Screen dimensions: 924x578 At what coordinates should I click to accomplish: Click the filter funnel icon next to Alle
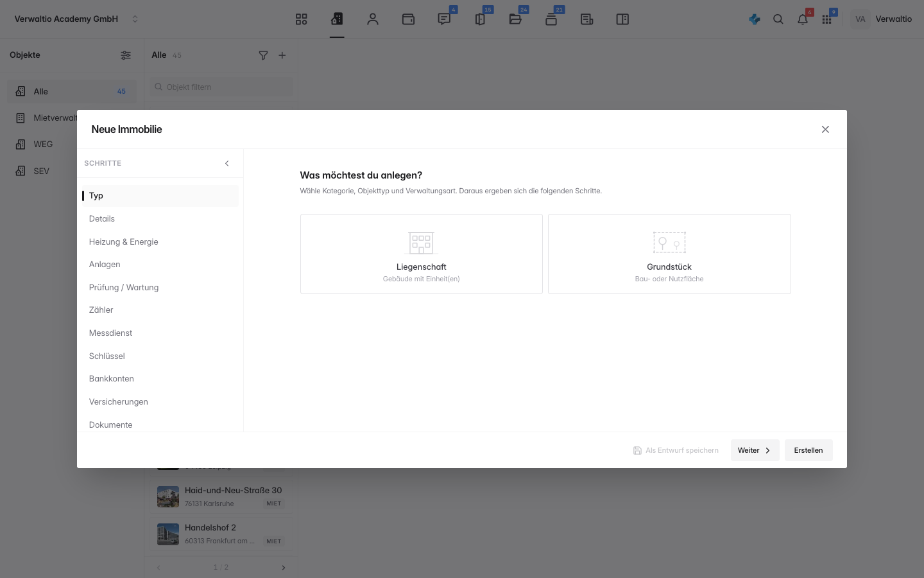pyautogui.click(x=263, y=55)
